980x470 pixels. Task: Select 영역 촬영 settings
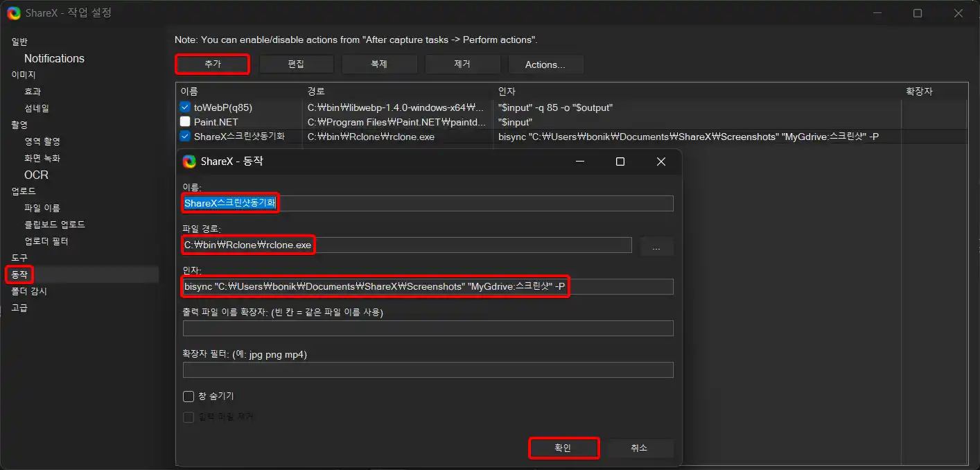(x=42, y=141)
